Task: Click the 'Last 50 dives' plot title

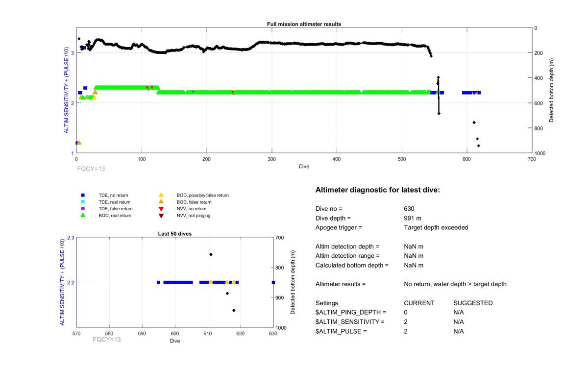Action: point(174,234)
